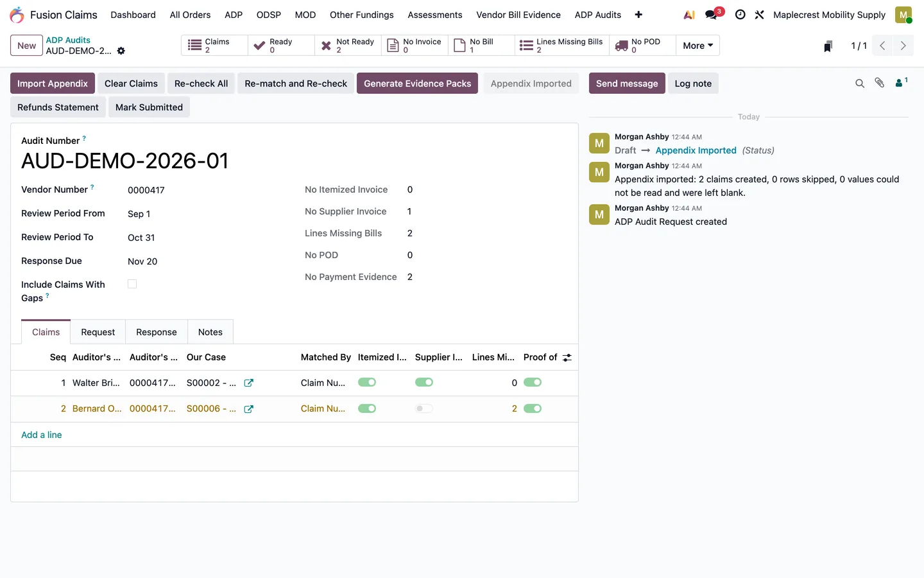Viewport: 924px width, 578px height.
Task: Click the Mark Submitted button
Action: coord(149,107)
